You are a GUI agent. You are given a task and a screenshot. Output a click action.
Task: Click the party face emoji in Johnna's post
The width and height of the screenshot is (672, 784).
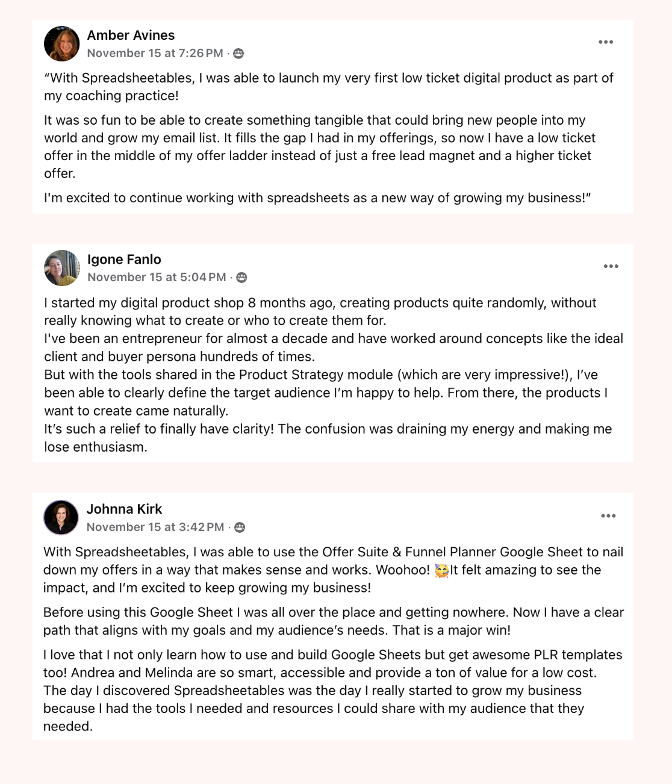pyautogui.click(x=442, y=570)
